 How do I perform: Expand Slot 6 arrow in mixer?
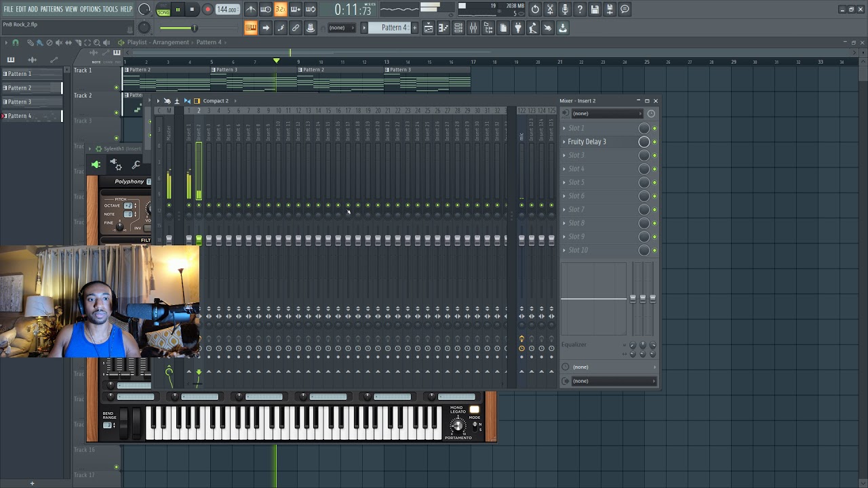click(x=564, y=196)
